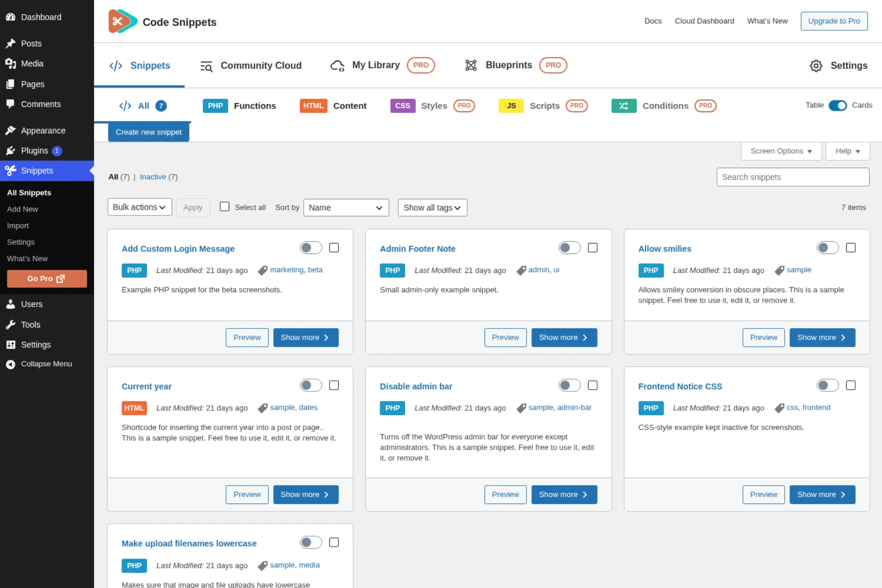The image size is (882, 588).
Task: Click the Plugins update count badge
Action: pyautogui.click(x=57, y=151)
